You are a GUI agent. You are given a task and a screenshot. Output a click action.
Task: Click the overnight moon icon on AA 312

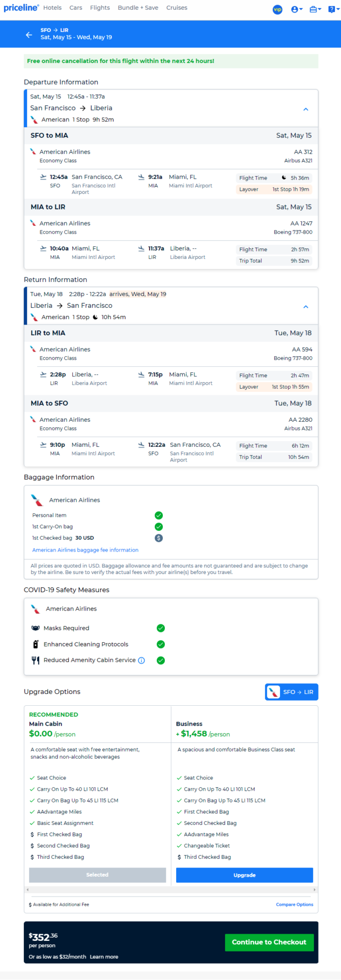point(284,178)
